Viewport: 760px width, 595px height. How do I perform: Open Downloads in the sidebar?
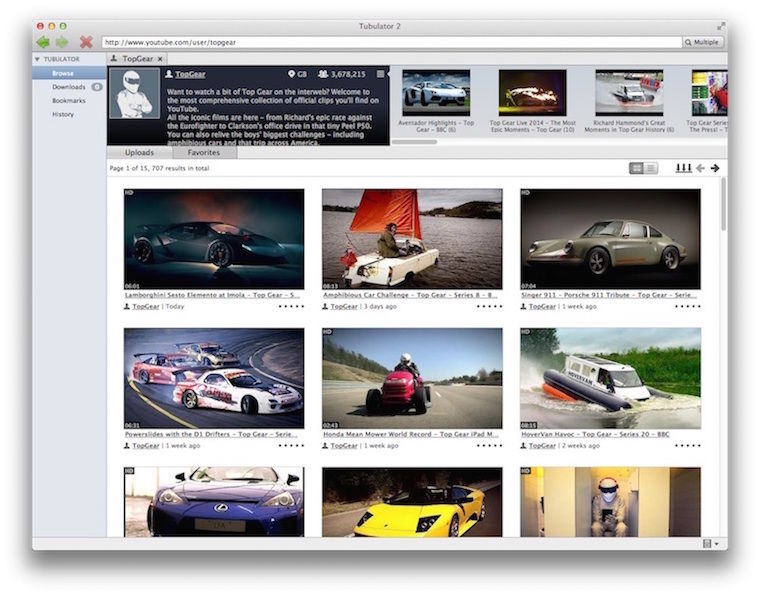[x=69, y=87]
